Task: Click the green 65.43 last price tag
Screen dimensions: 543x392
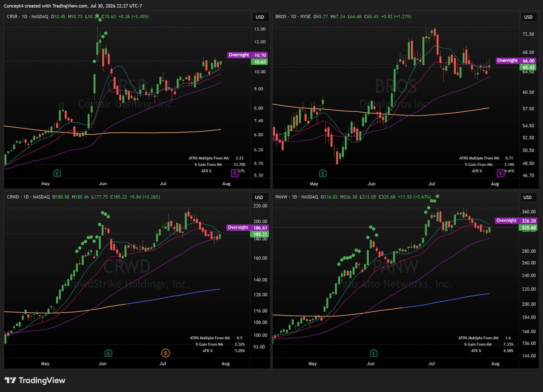Action: tap(528, 67)
